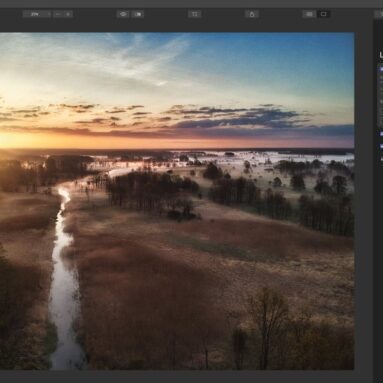This screenshot has height=383, width=383.
Task: Select the fourth tool icon in right panel
Action: tap(382, 159)
